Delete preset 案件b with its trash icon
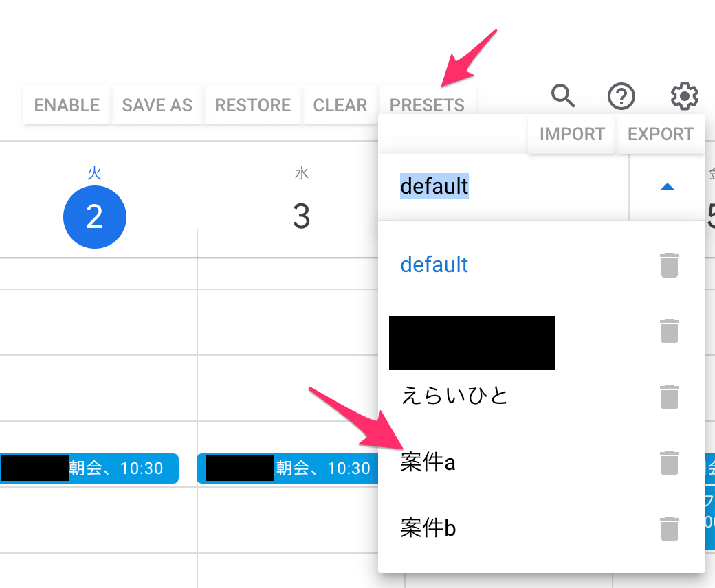 tap(670, 528)
